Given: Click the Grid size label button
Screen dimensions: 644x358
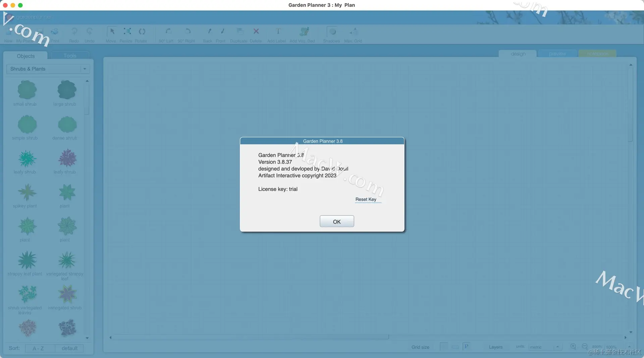Looking at the screenshot, I should tap(420, 347).
